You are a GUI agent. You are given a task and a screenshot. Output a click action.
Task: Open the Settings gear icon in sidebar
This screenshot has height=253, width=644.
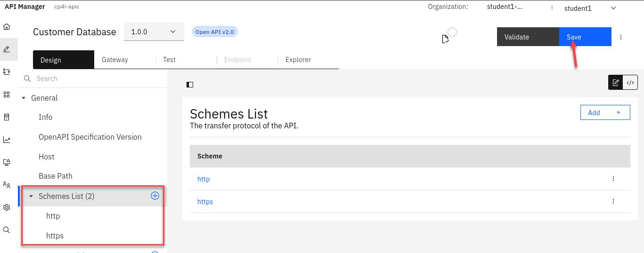[7, 207]
